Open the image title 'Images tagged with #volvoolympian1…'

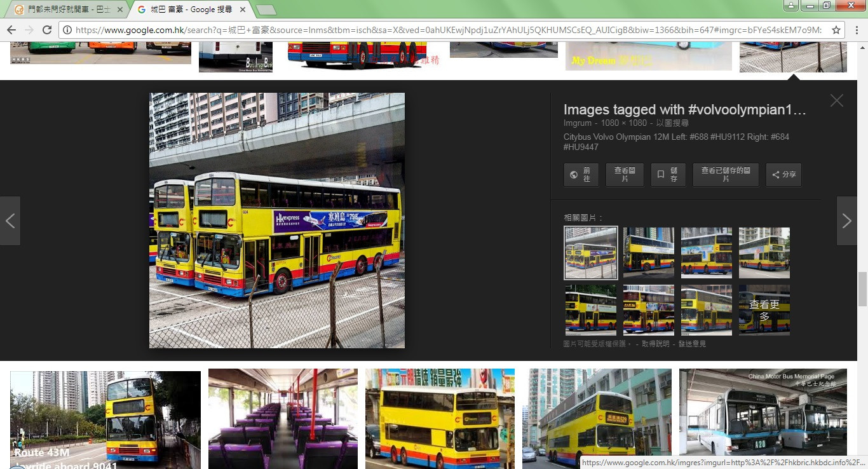tap(685, 109)
